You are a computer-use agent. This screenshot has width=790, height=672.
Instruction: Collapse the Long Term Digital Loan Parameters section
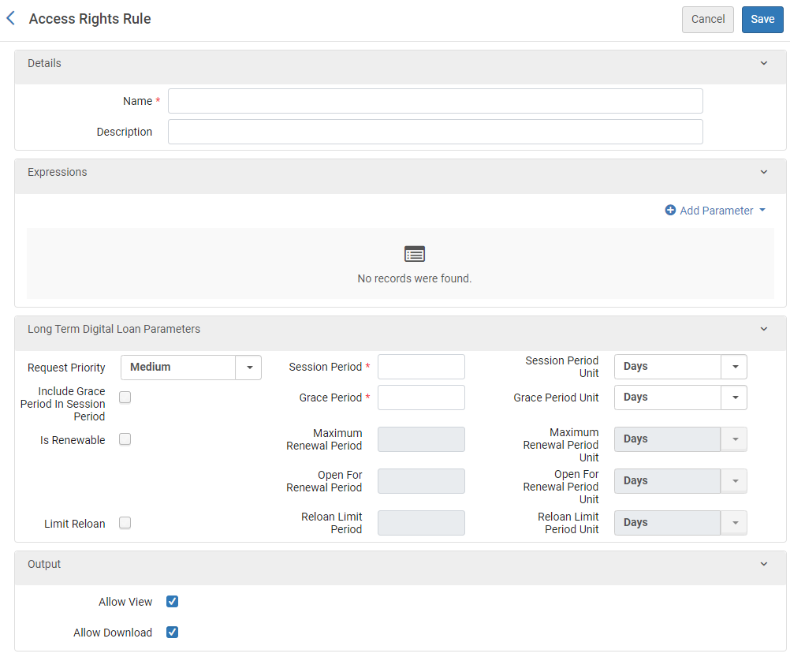tap(763, 329)
